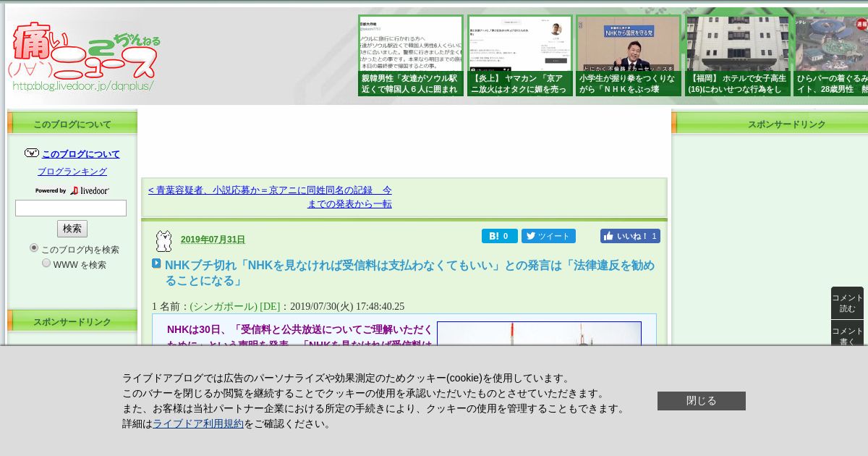The width and height of the screenshot is (868, 456).
Task: Click the コメント読む side button
Action: point(847,303)
